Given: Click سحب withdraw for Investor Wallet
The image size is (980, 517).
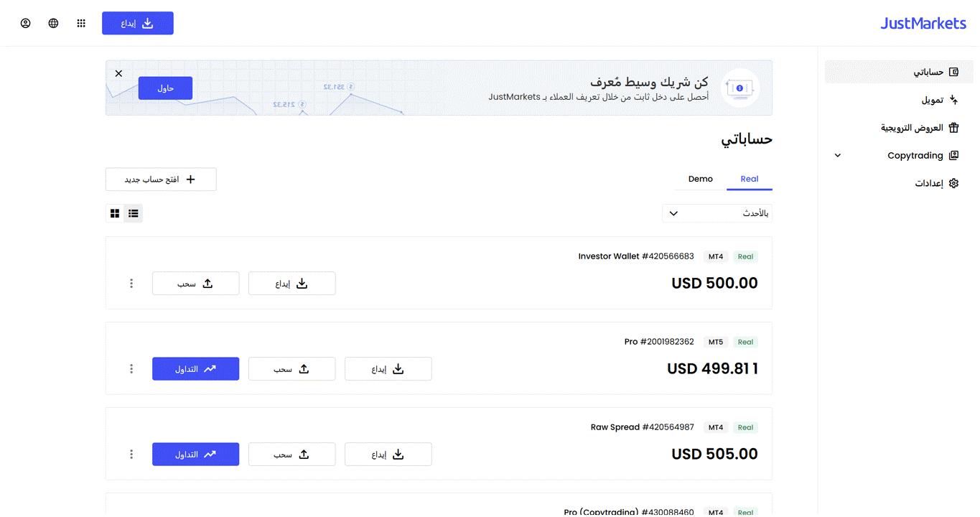Looking at the screenshot, I should pos(195,284).
